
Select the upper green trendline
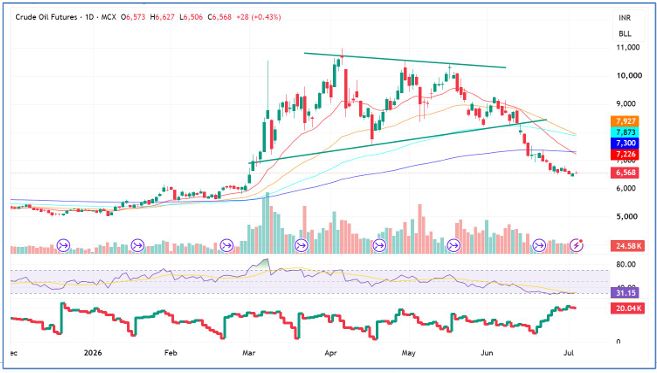pos(405,60)
